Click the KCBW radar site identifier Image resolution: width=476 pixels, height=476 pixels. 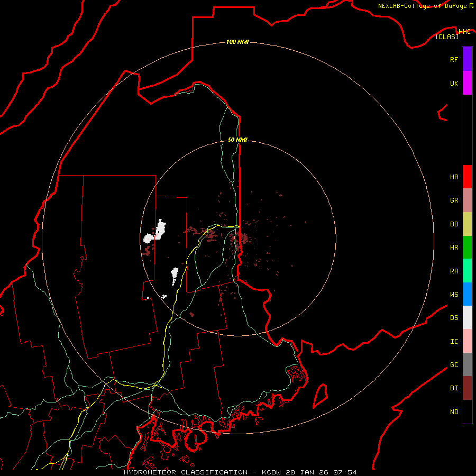[x=272, y=472]
